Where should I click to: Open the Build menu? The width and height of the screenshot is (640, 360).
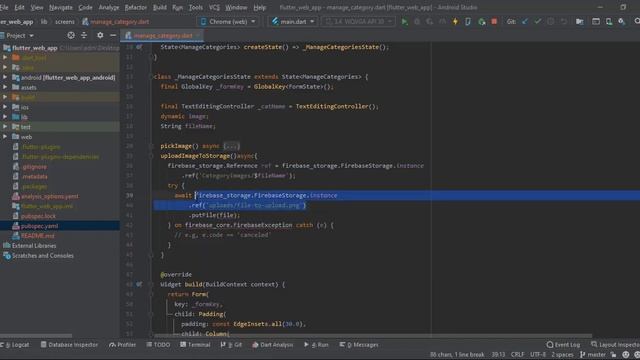pyautogui.click(x=160, y=7)
